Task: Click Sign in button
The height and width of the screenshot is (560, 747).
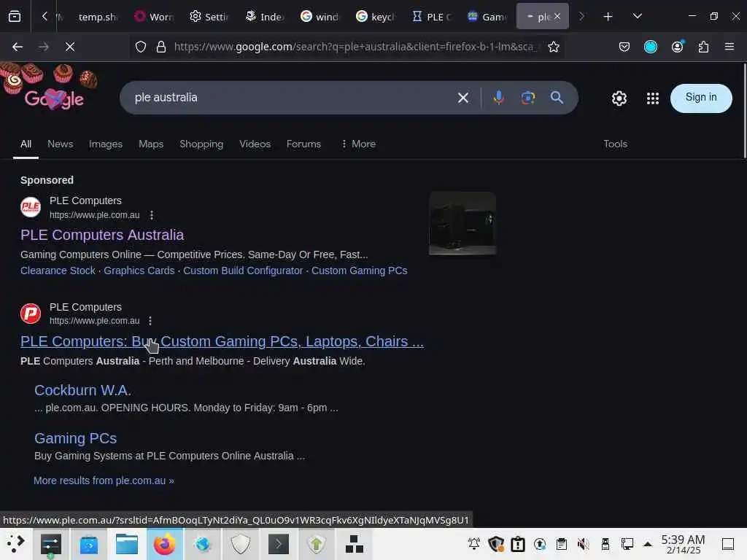Action: coord(701,98)
